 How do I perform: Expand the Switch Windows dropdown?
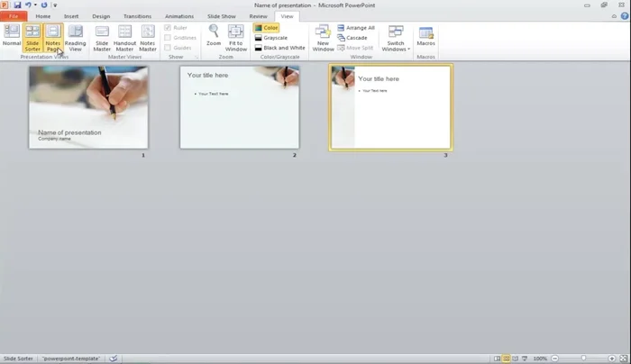[395, 38]
